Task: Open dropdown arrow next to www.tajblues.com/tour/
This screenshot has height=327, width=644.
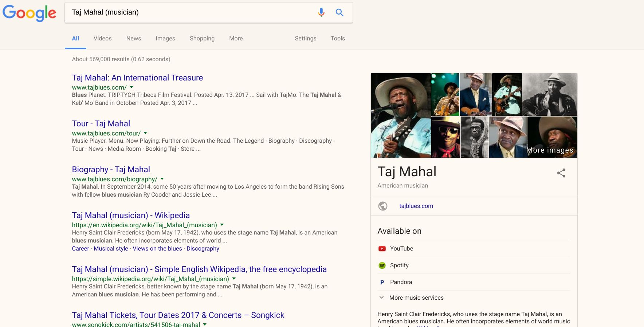Action: point(145,133)
